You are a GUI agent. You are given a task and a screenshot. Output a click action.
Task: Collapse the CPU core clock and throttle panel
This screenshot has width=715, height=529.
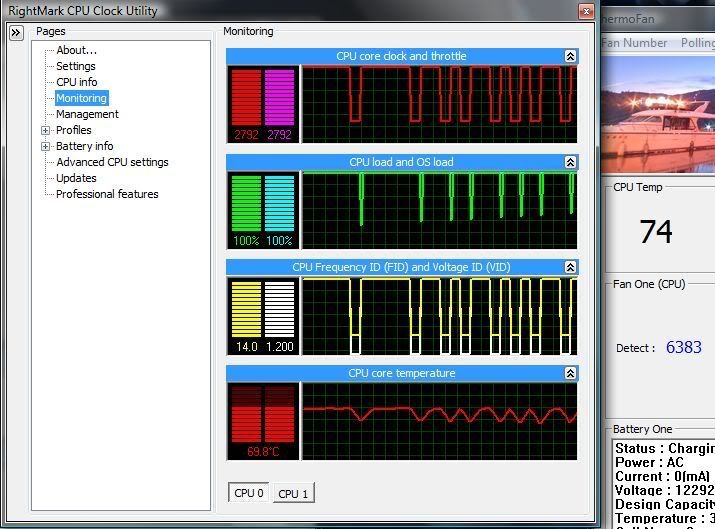pos(570,57)
